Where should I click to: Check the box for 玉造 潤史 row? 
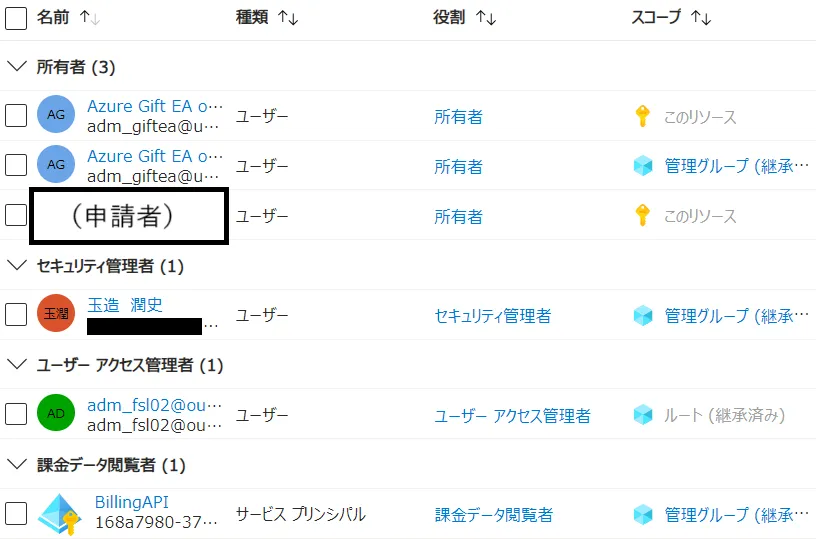(16, 314)
